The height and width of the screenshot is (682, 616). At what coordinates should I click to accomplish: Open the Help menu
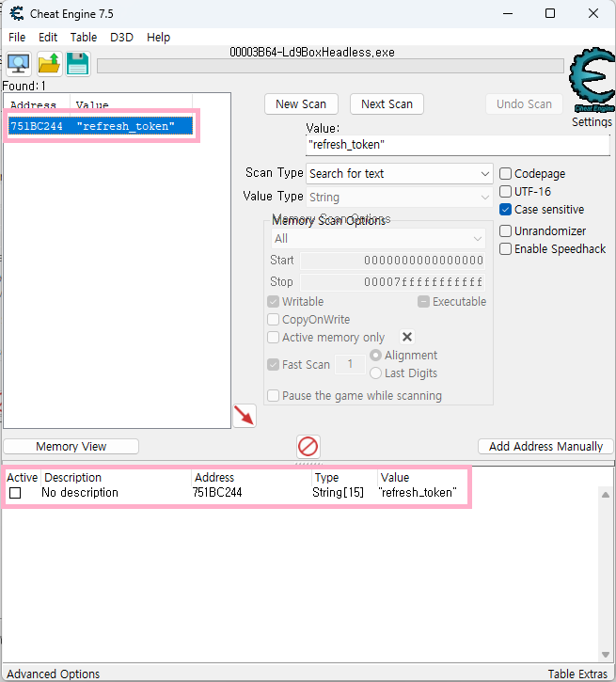pos(158,38)
